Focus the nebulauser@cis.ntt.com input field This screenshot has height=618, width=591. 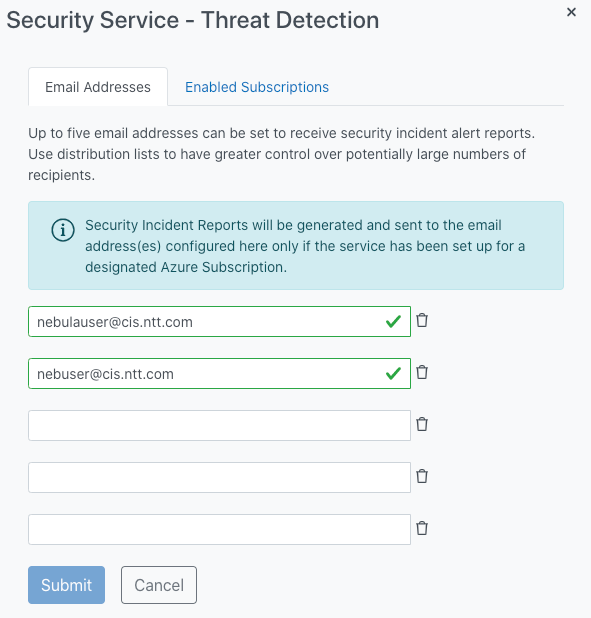point(219,322)
